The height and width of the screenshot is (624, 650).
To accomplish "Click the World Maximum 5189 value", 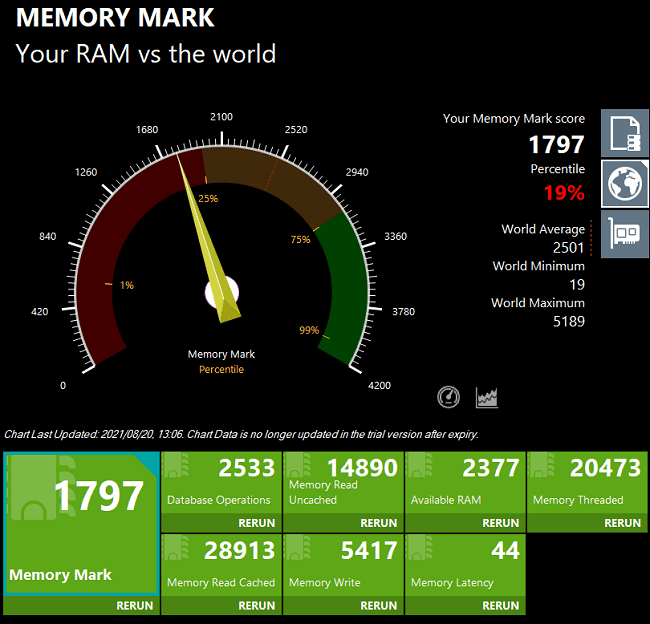I will pyautogui.click(x=569, y=321).
